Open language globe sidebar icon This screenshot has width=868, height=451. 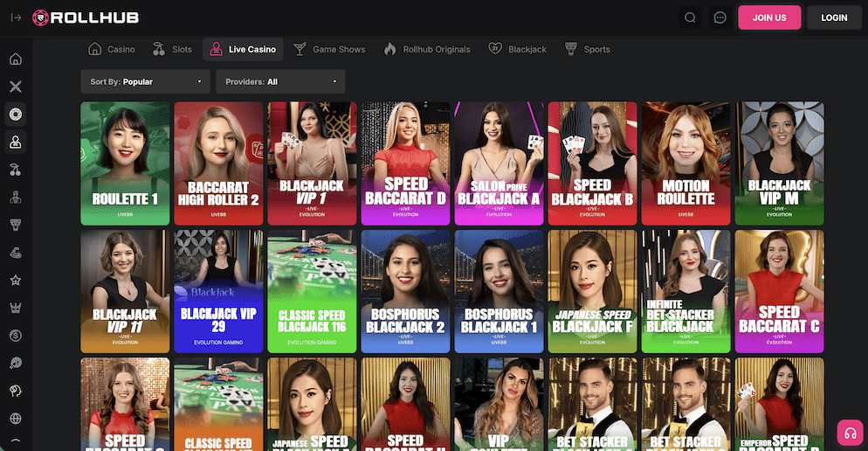pos(16,419)
